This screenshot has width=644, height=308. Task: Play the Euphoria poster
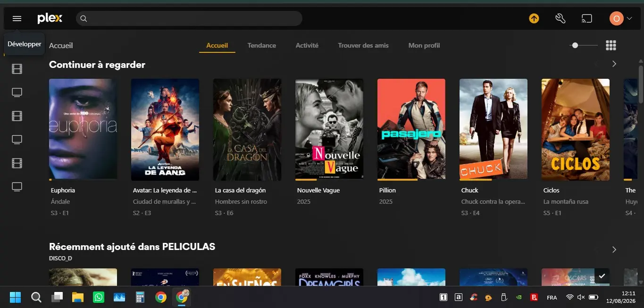[x=83, y=129]
